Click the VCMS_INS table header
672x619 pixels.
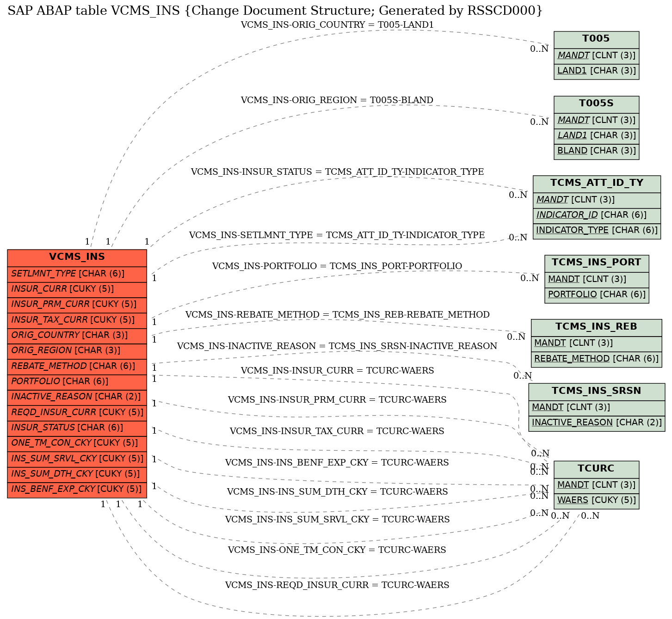tap(77, 258)
